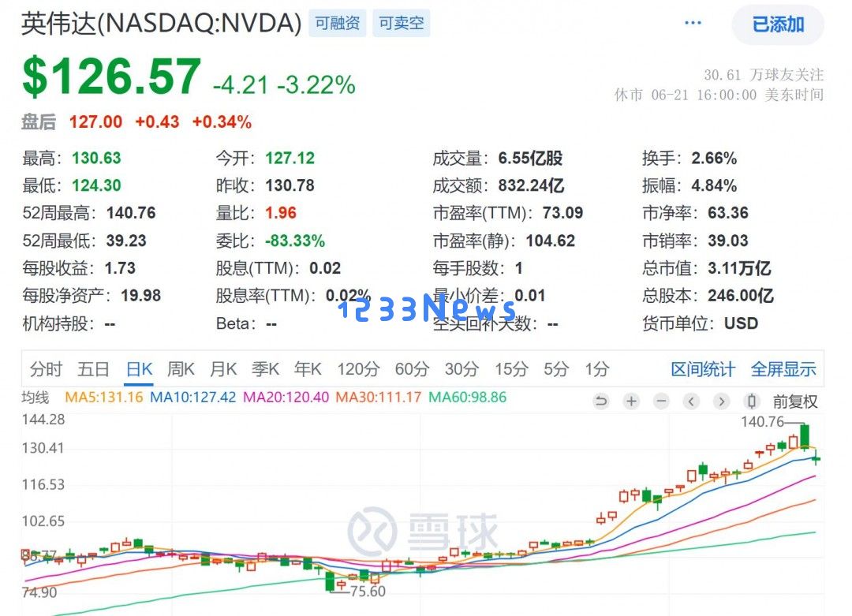852x616 pixels.
Task: Switch to the 5分 interval tab
Action: (x=556, y=369)
